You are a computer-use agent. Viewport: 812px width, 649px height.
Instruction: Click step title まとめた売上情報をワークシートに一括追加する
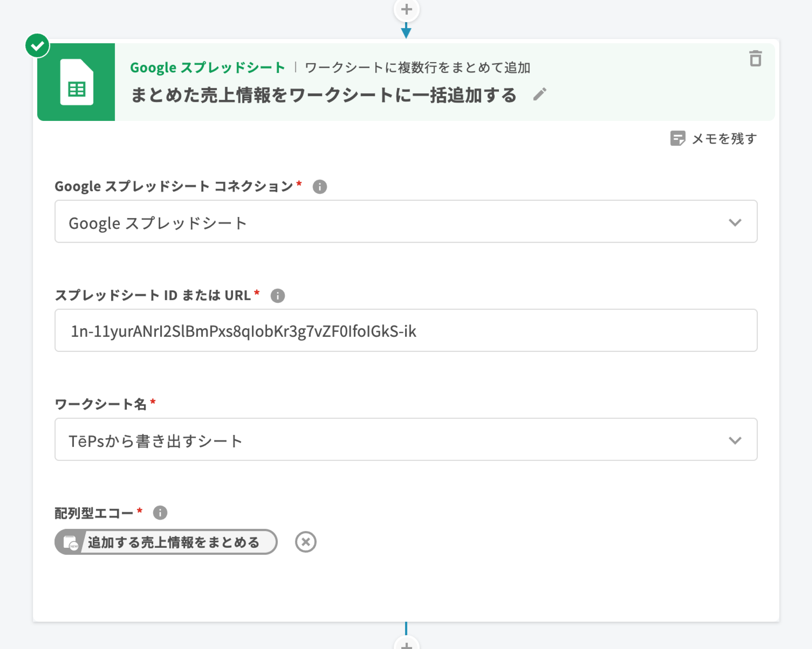coord(323,95)
